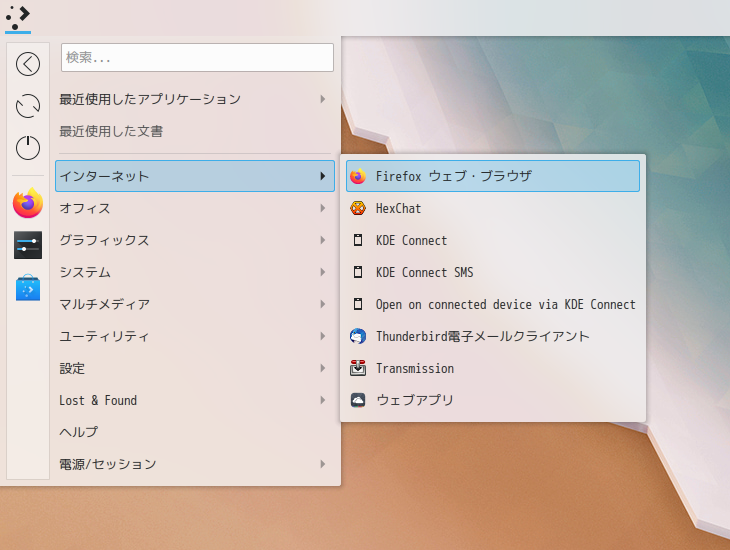Launch Firefox ウェブ・ブラウザ from submenu
The width and height of the screenshot is (730, 550).
pos(493,176)
